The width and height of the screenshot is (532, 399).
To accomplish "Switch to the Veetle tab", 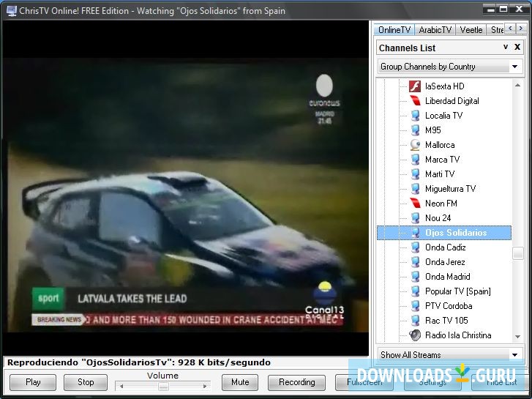I will click(471, 30).
